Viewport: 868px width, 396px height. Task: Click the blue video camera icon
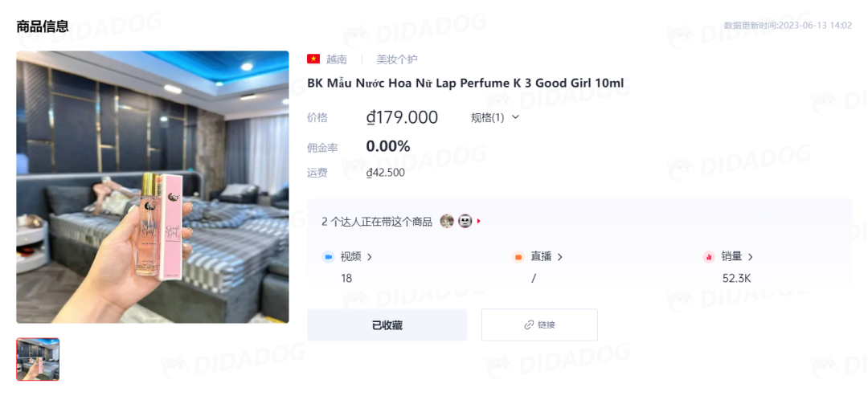[328, 257]
